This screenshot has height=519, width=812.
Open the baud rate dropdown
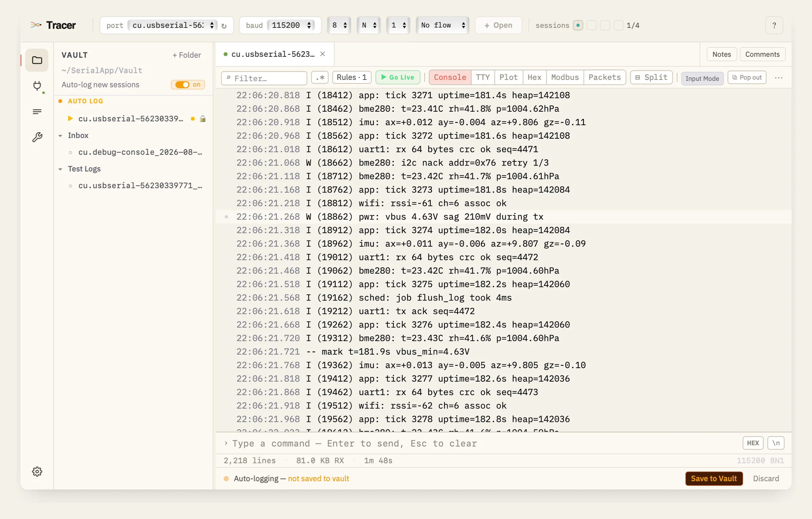click(x=291, y=25)
